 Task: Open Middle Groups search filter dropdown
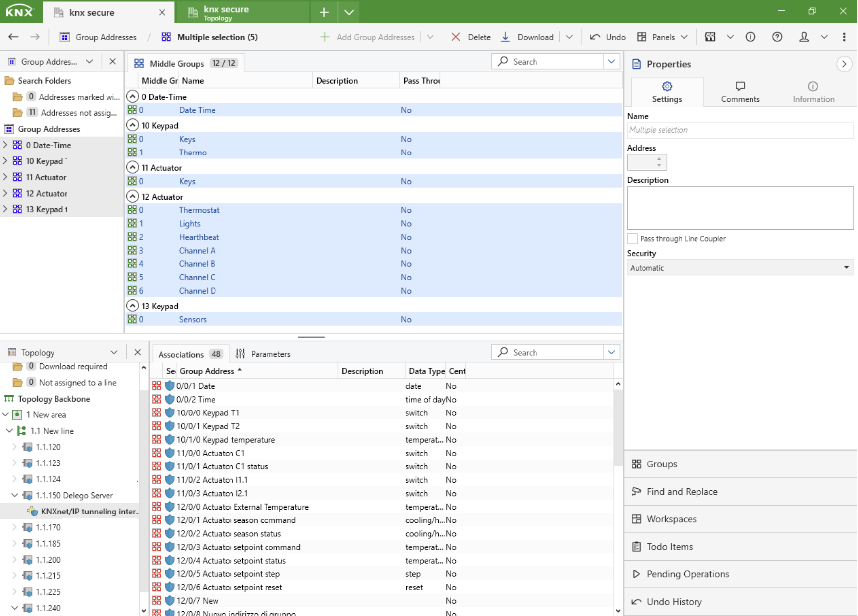(612, 61)
